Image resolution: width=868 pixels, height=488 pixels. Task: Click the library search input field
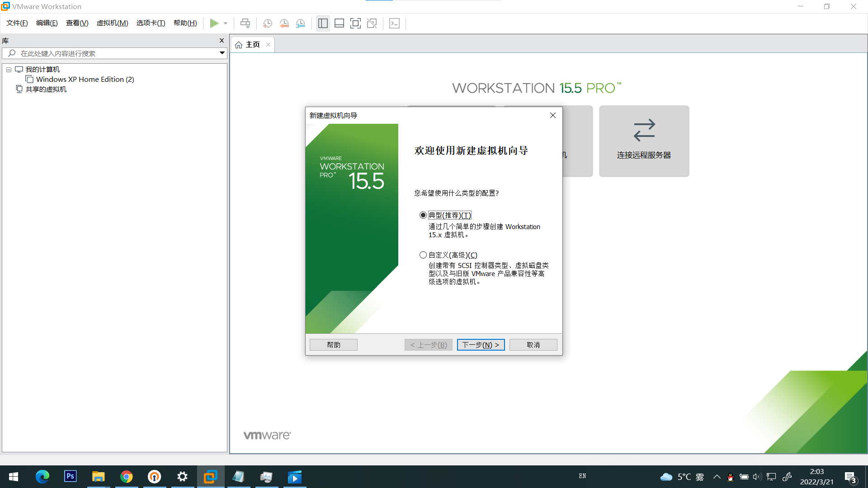coord(113,53)
